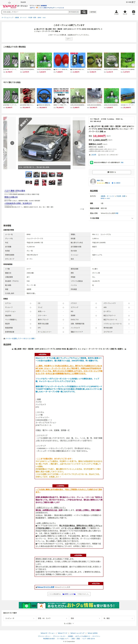This screenshot has height=644, width=138.
Task: Click Yahoo!ショッピング footer link
Action: tap(77, 633)
